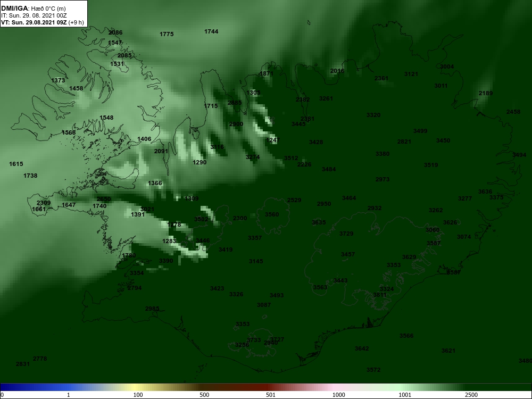Select the '1001' legend label
The width and height of the screenshot is (532, 399).
(x=404, y=395)
